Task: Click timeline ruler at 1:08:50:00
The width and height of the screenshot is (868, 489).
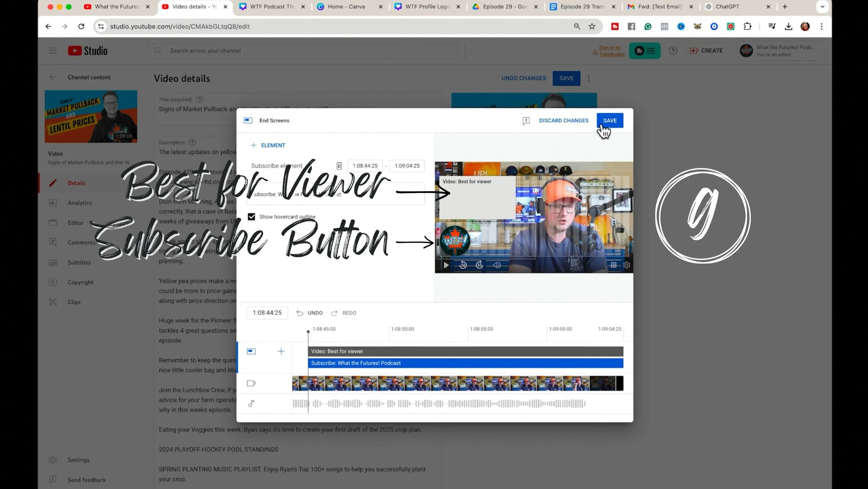Action: pyautogui.click(x=402, y=329)
